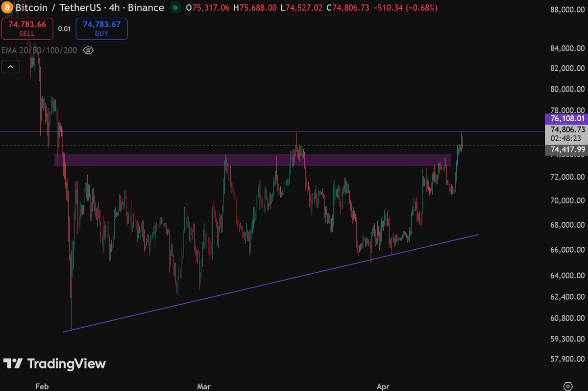588x391 pixels.
Task: Toggle EMA 20/50/100/200 visibility eye icon
Action: click(88, 50)
